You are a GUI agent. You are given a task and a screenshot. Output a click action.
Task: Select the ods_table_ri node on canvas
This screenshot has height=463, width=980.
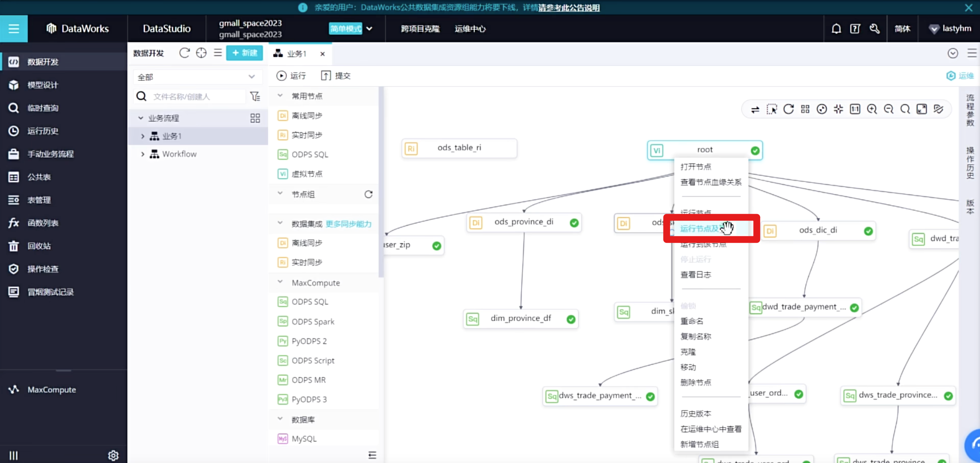459,148
